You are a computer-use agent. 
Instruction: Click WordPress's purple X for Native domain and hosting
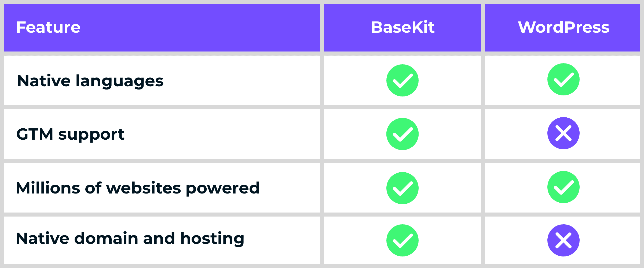pyautogui.click(x=563, y=240)
